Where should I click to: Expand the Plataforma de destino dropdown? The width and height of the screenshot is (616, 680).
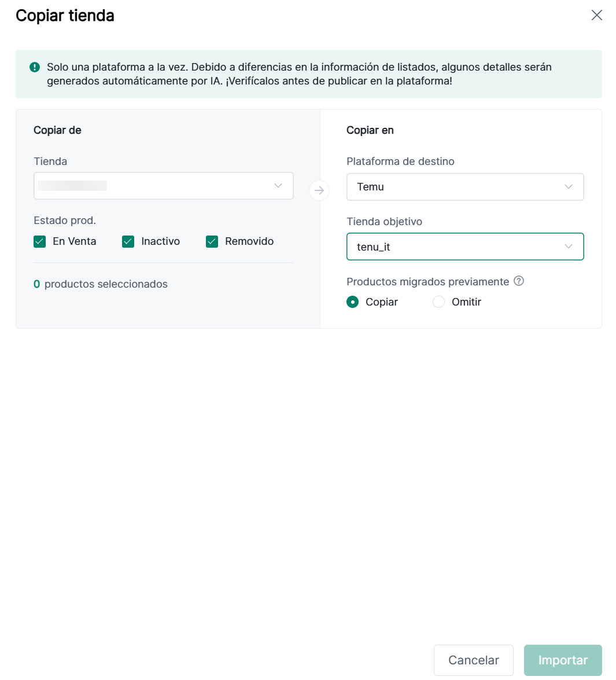464,187
